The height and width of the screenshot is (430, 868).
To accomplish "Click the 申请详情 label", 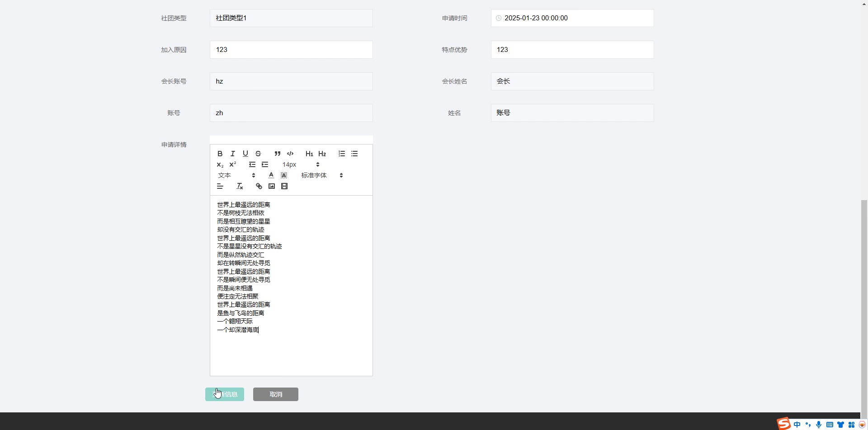I will (174, 145).
